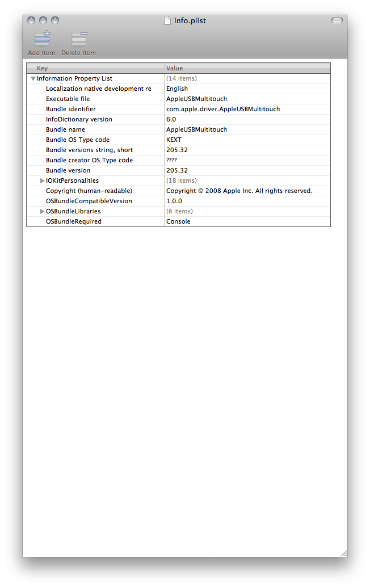This screenshot has width=370, height=588.
Task: Click the Console value cell
Action: [x=248, y=221]
